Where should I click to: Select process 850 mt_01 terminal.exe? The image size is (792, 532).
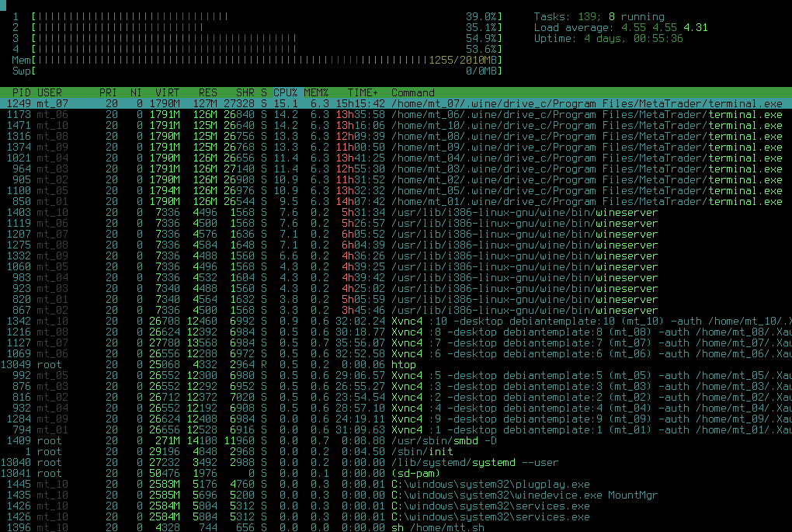point(396,201)
